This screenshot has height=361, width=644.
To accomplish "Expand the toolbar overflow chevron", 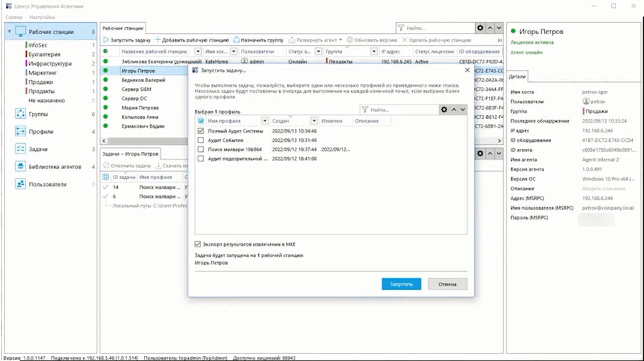I will 500,40.
